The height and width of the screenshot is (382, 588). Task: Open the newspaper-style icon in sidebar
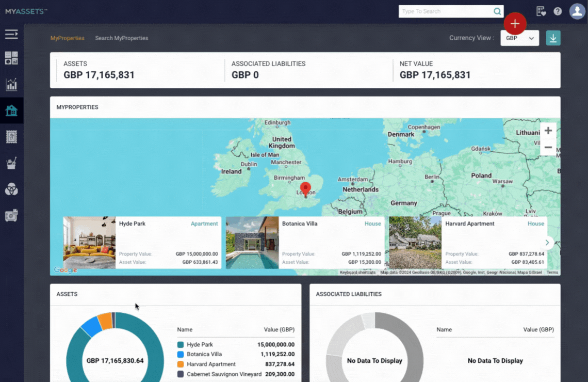(11, 215)
